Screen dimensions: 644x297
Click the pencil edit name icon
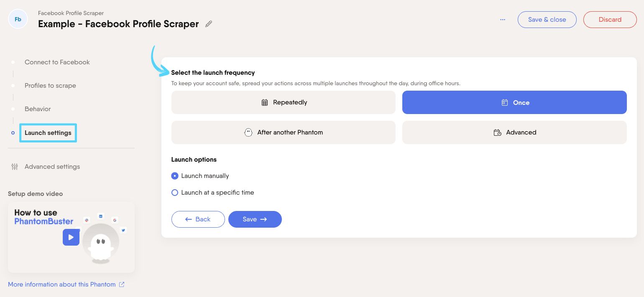point(209,24)
